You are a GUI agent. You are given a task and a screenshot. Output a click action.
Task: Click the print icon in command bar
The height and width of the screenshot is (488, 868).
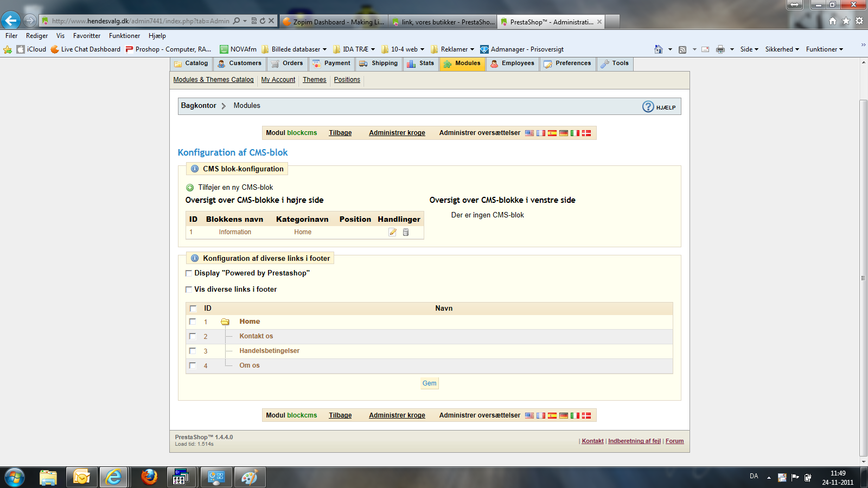(x=720, y=49)
